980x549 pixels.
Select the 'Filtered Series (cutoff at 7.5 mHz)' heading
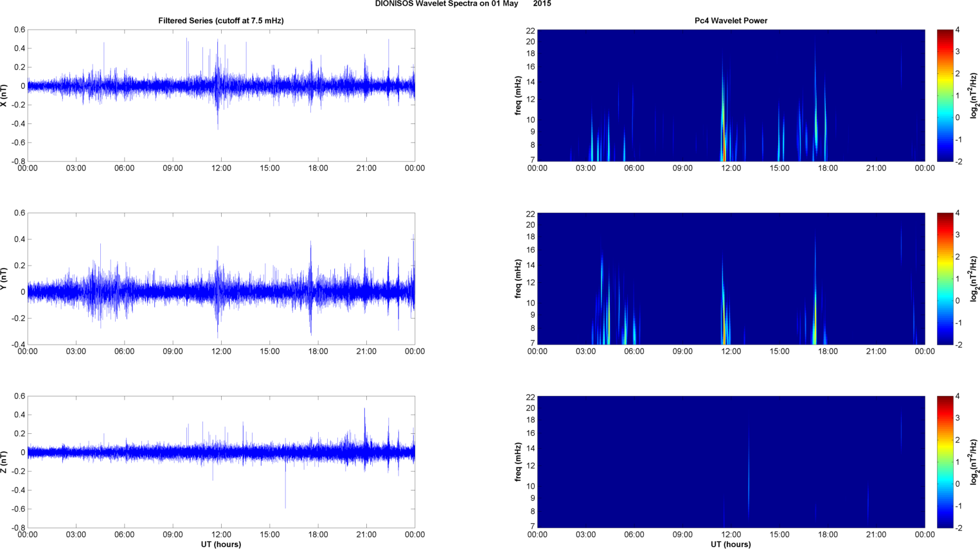221,21
